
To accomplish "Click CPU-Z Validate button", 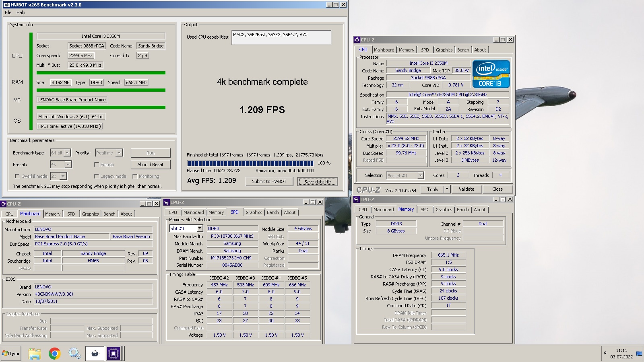I will 466,189.
